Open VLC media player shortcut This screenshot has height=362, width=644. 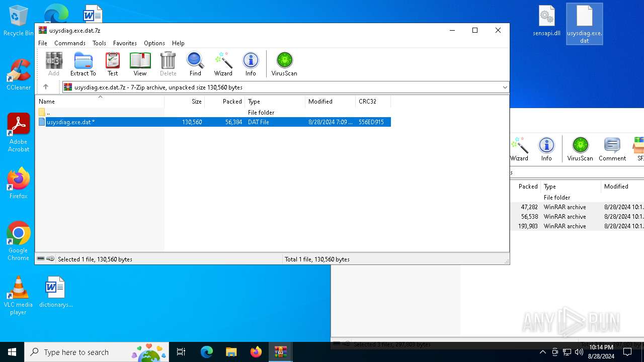[x=19, y=296]
